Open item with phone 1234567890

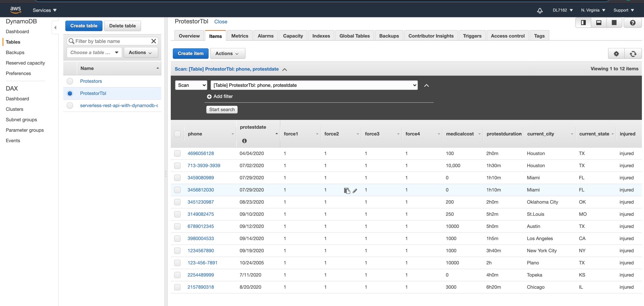[x=201, y=251]
